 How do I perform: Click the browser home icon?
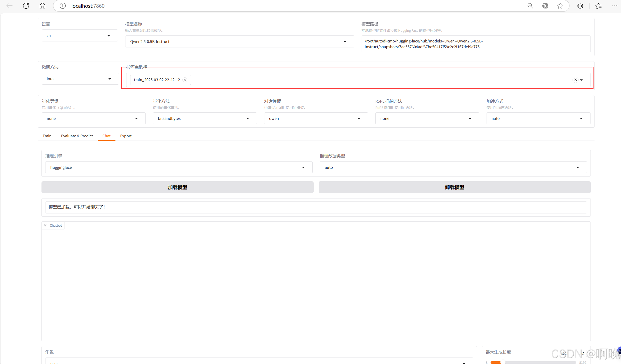[42, 6]
